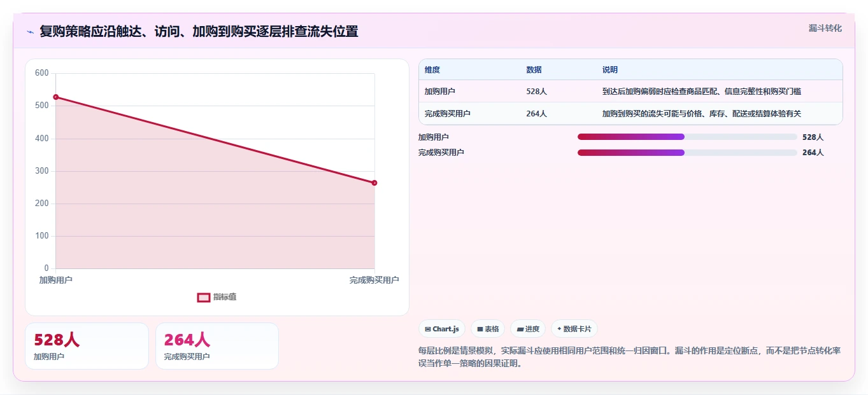Open the 528人 data card
Viewport: 868px width, 395px height.
(87, 346)
